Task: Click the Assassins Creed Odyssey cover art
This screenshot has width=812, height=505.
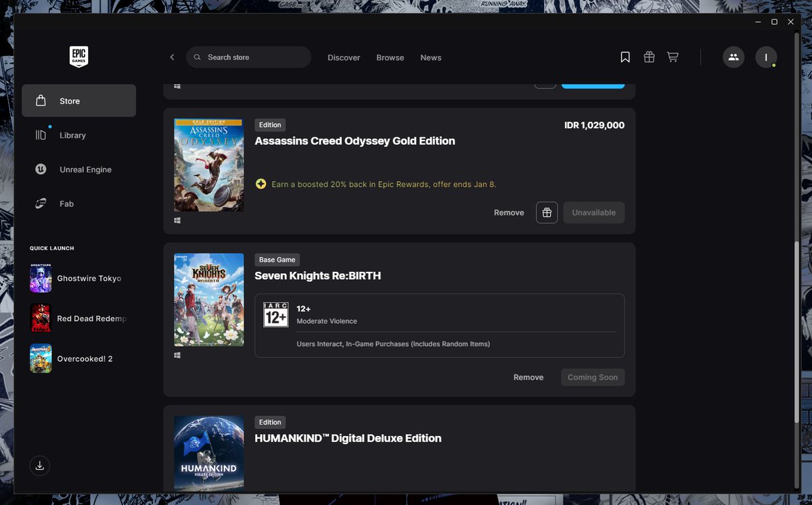Action: tap(208, 165)
